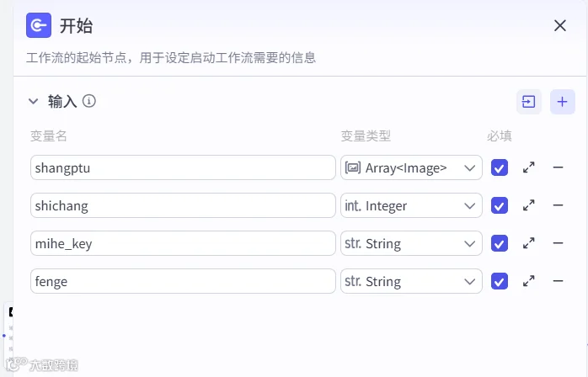Open type dropdown for mihe_key
The width and height of the screenshot is (588, 377).
(x=411, y=243)
